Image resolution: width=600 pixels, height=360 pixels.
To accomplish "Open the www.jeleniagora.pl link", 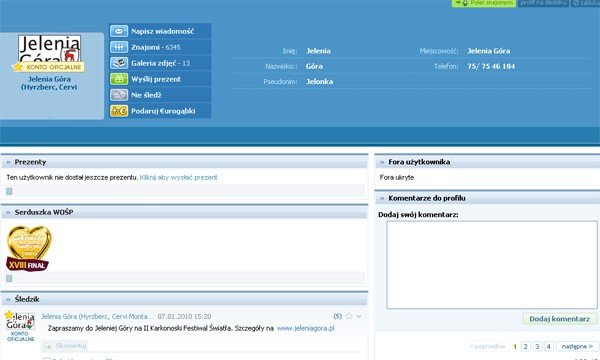I will pyautogui.click(x=305, y=328).
